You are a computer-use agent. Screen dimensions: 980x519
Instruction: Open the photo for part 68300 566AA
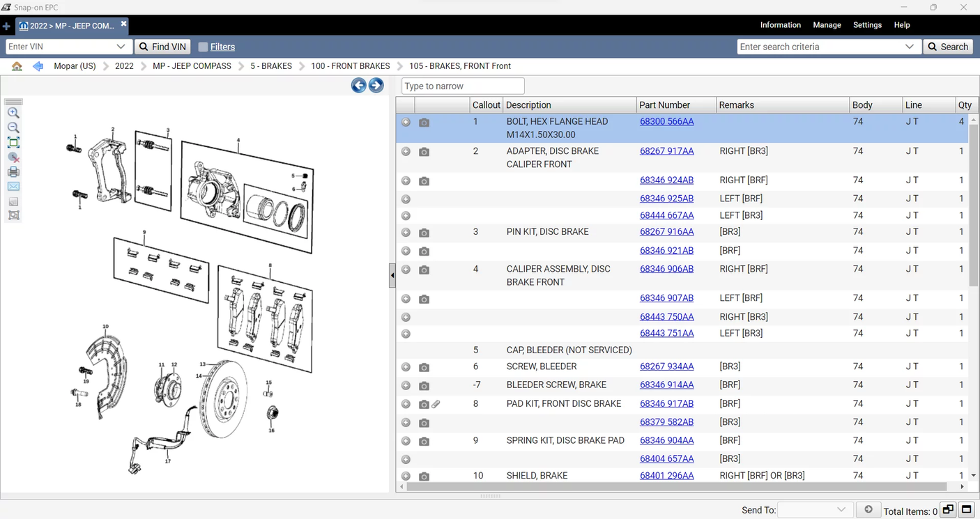[x=424, y=123]
